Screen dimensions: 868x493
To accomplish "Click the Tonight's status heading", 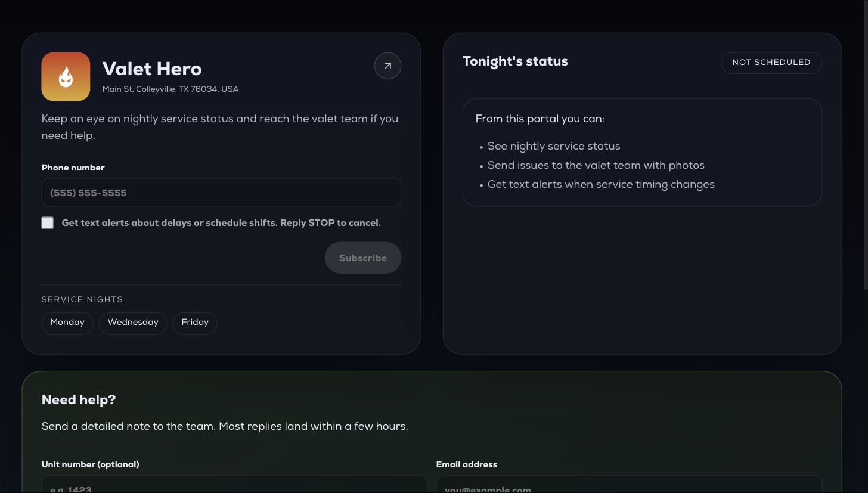I will (x=515, y=62).
